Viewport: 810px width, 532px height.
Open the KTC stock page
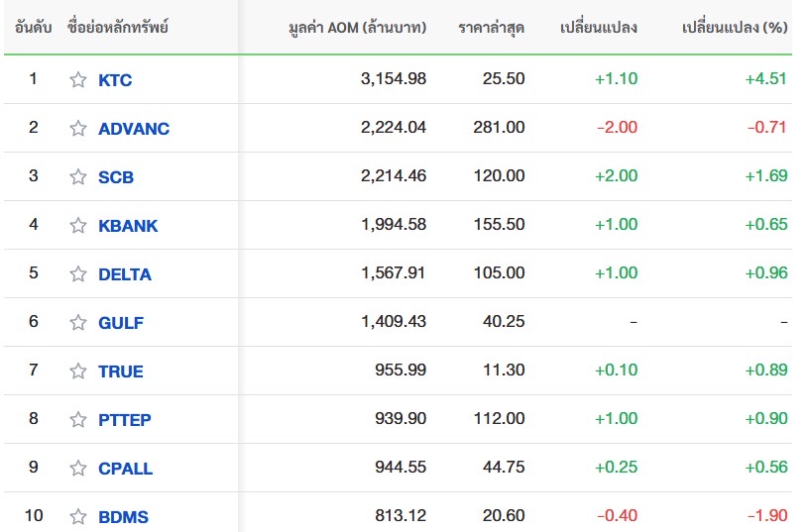115,80
